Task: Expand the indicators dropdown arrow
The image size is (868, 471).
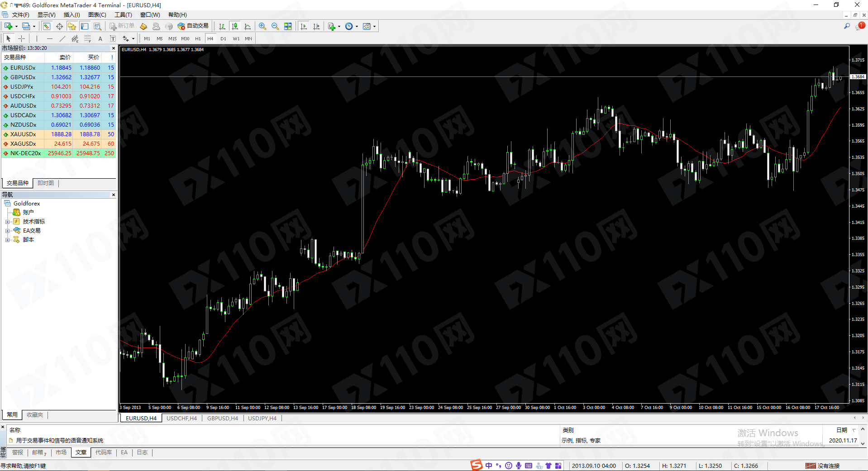Action: pos(339,26)
